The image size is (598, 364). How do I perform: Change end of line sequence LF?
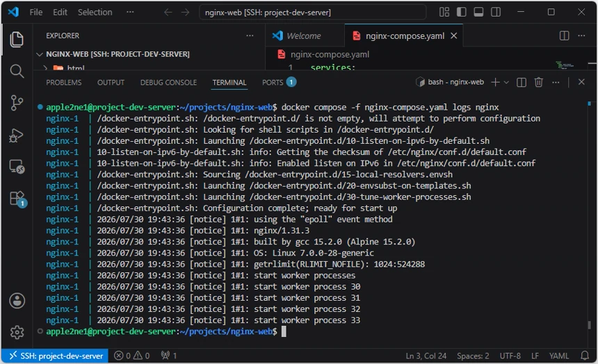click(535, 356)
